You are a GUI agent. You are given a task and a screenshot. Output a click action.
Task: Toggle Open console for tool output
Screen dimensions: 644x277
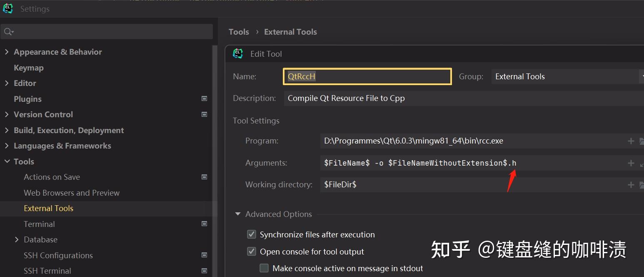point(252,252)
